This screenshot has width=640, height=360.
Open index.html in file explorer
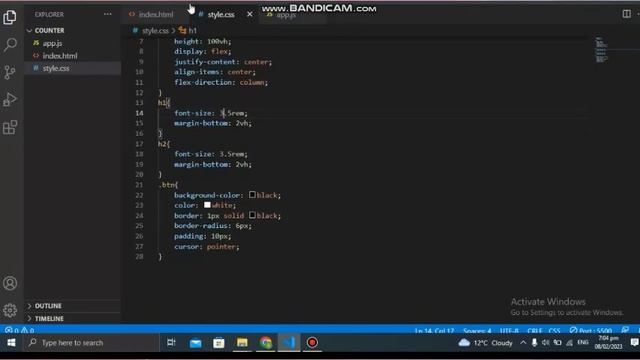coord(60,56)
